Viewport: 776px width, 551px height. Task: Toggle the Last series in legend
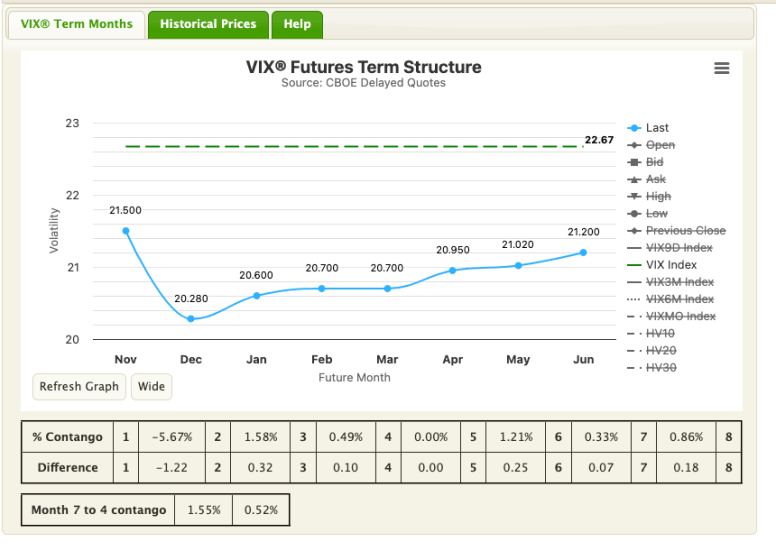tap(648, 128)
